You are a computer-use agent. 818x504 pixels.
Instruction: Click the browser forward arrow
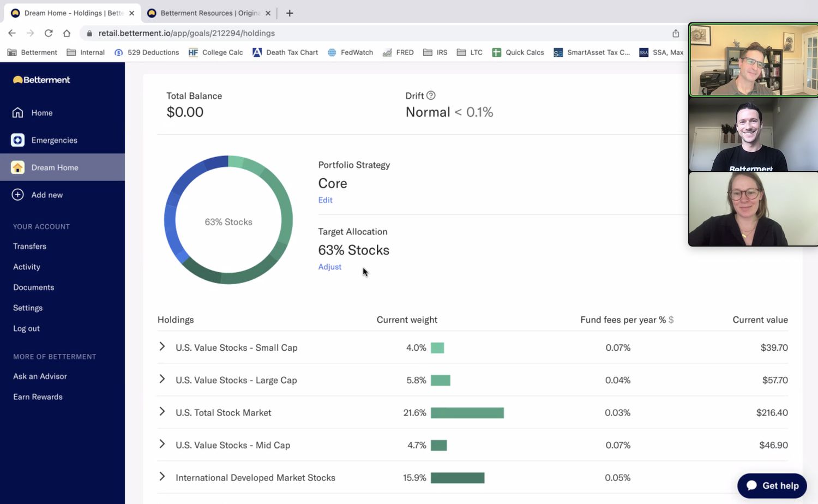30,33
